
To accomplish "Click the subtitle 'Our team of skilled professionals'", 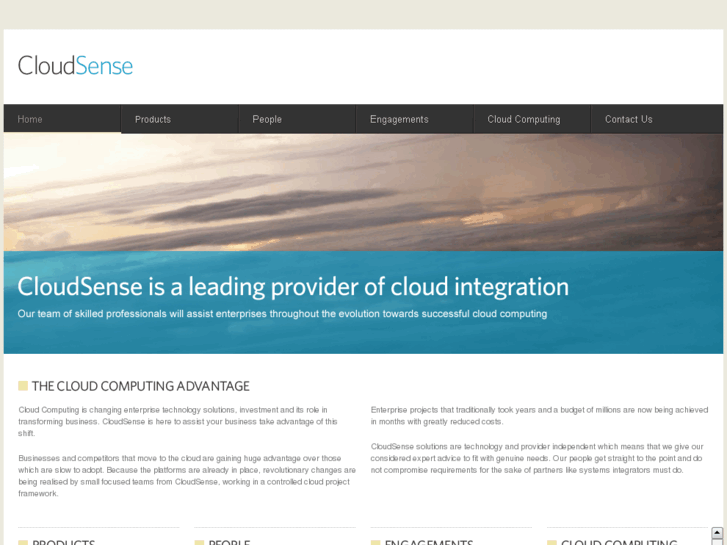I will click(282, 314).
